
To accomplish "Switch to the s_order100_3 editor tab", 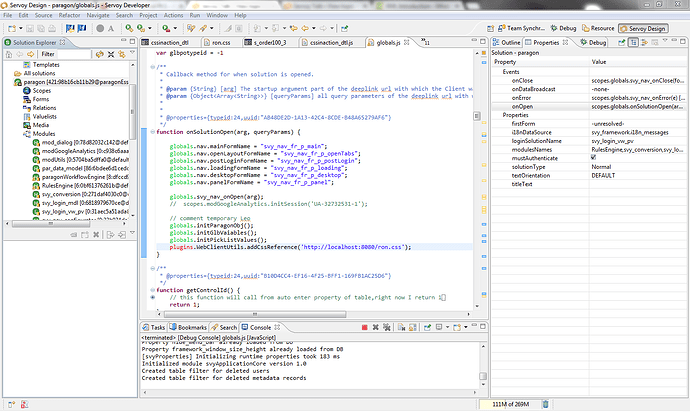I will point(266,42).
